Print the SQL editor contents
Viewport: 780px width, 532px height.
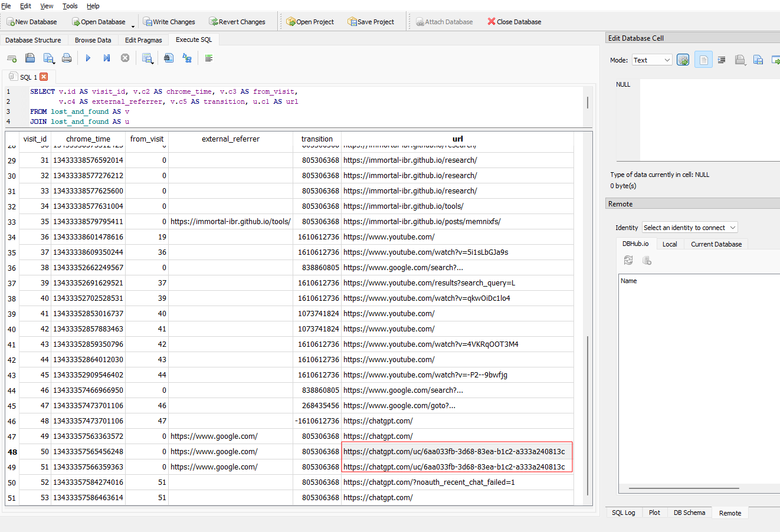pyautogui.click(x=67, y=58)
